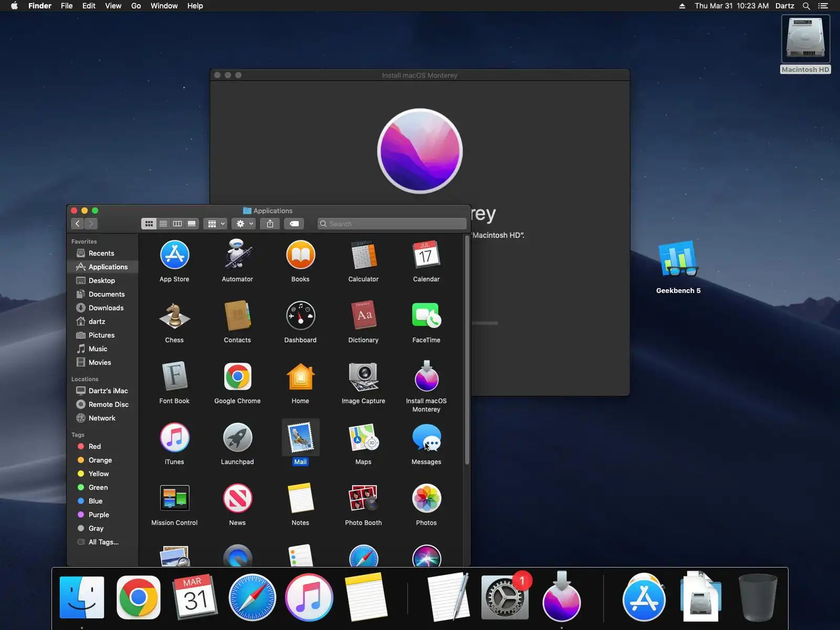
Task: Go back in Finder navigation
Action: [x=78, y=224]
